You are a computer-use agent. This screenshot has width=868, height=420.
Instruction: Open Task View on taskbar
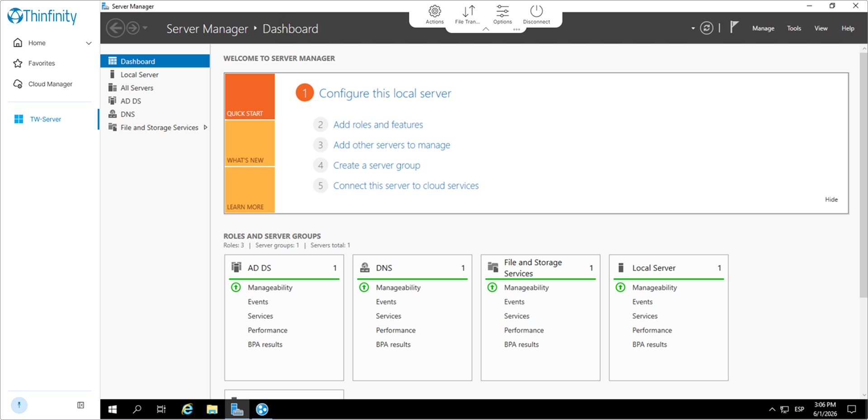(161, 409)
